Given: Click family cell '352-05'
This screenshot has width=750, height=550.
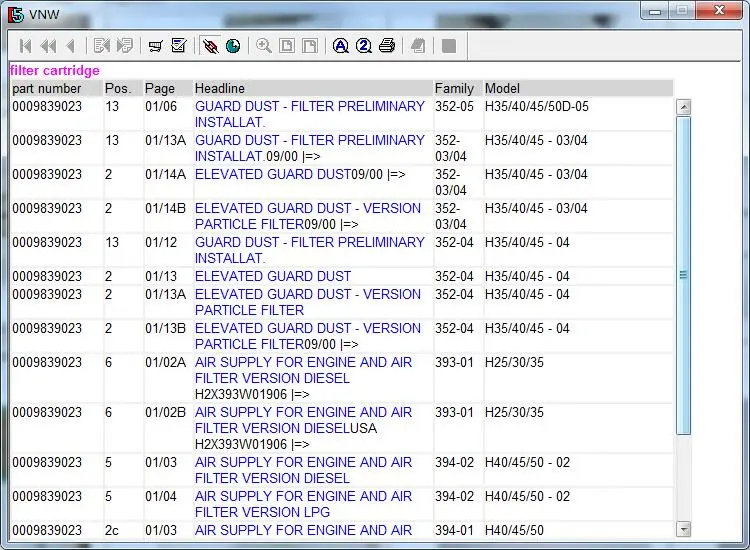Looking at the screenshot, I should 454,106.
